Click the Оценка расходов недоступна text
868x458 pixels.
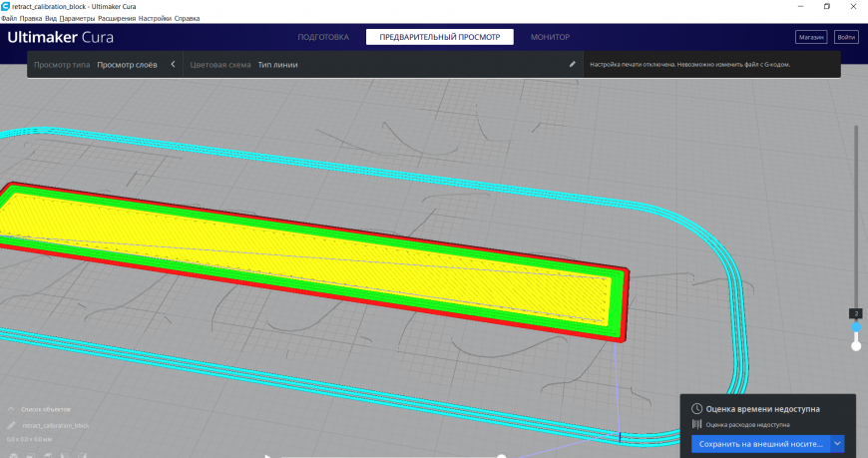point(747,425)
